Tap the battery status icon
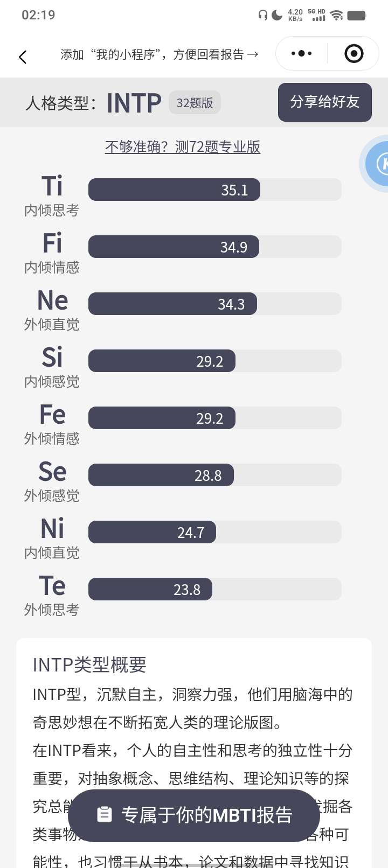This screenshot has height=868, width=388. coord(357,15)
